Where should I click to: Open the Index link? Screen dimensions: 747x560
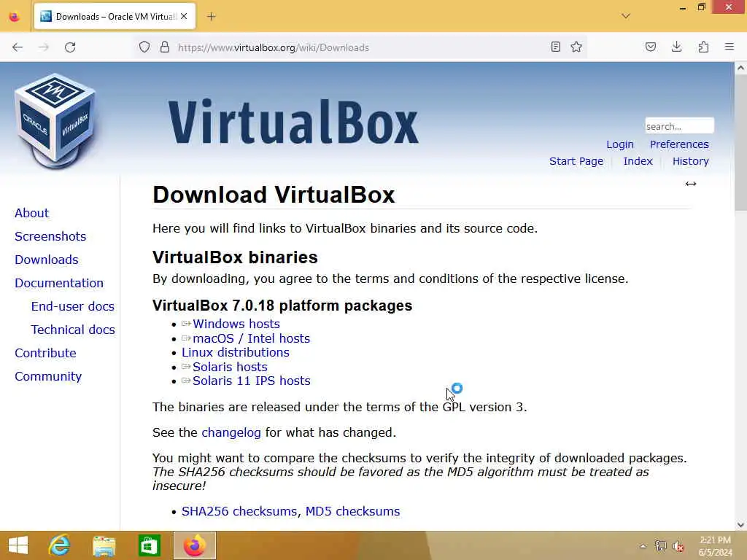[638, 161]
